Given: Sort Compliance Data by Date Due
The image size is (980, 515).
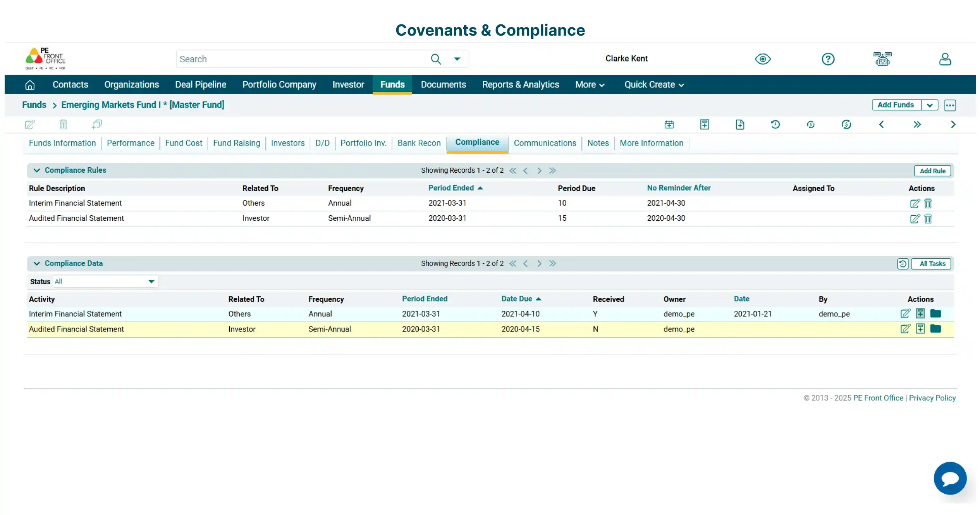Looking at the screenshot, I should tap(521, 299).
